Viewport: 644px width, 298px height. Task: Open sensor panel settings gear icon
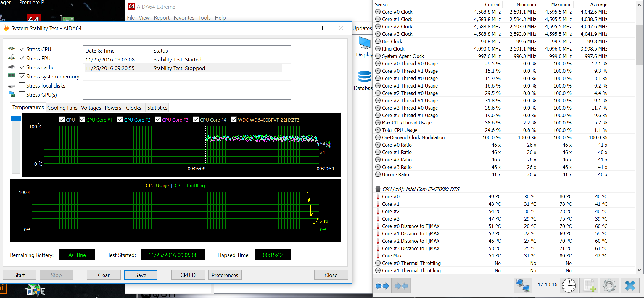point(609,286)
